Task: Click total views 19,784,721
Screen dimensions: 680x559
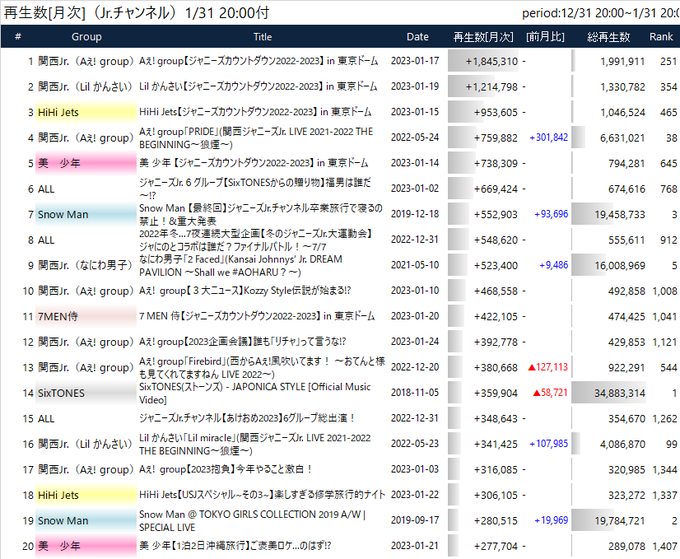Action: pos(619,521)
